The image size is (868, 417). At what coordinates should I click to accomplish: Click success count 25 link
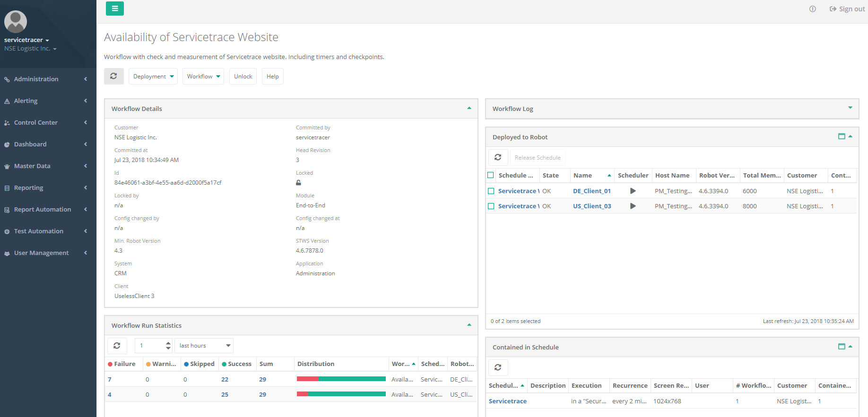pyautogui.click(x=225, y=394)
